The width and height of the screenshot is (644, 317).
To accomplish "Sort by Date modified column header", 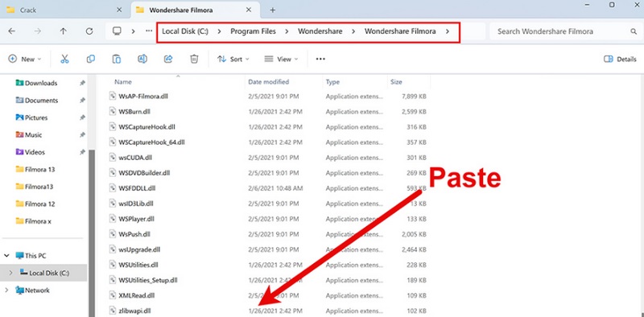I will click(x=269, y=82).
